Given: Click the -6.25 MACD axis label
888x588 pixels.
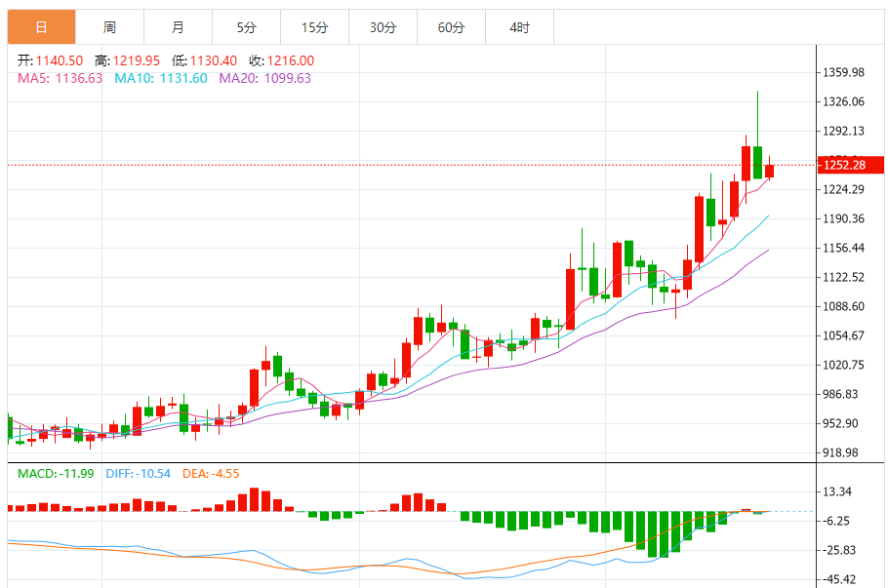Looking at the screenshot, I should click(x=836, y=522).
